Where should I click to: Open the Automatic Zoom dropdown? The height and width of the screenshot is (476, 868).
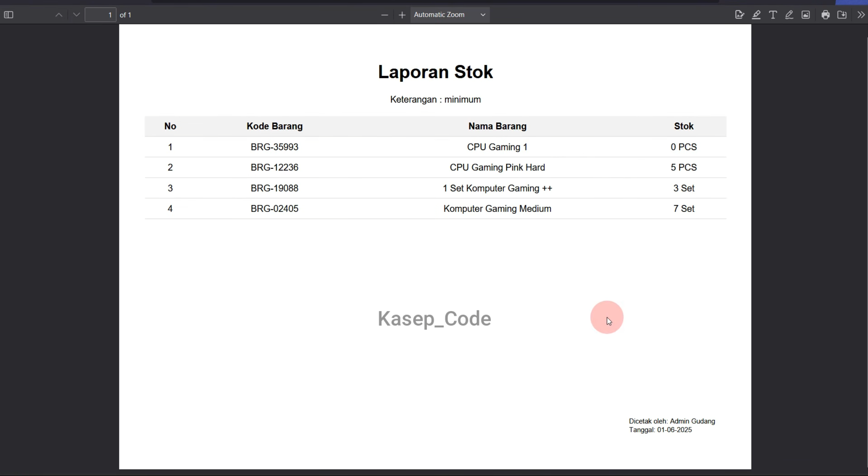pos(450,15)
